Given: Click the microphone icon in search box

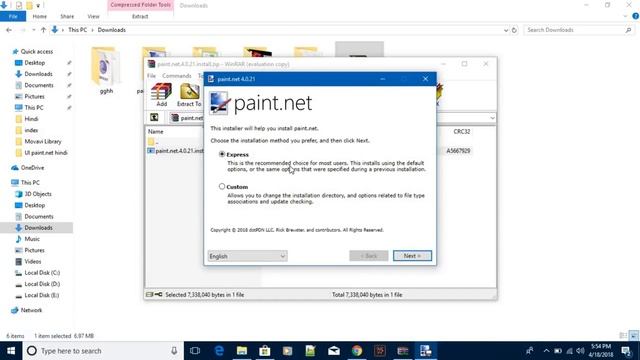Looking at the screenshot, I should click(x=174, y=351).
